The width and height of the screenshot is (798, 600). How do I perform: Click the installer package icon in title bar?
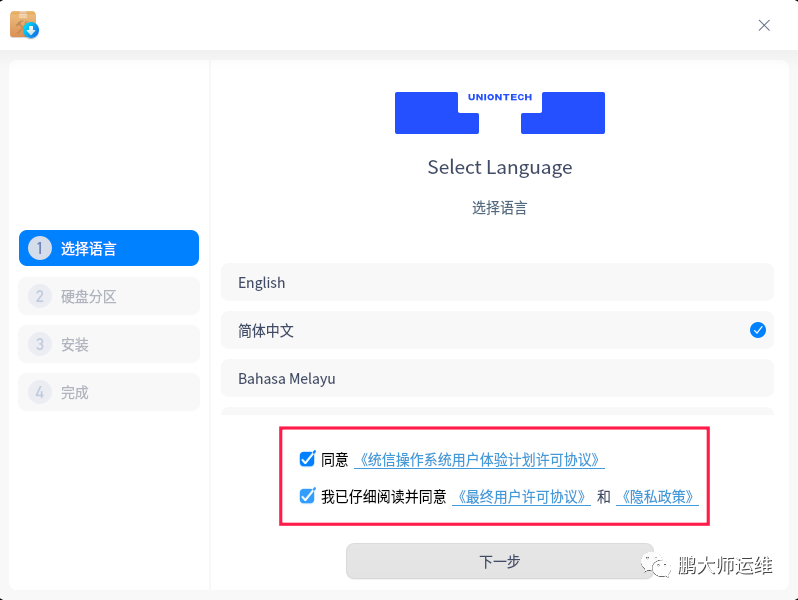[x=24, y=24]
